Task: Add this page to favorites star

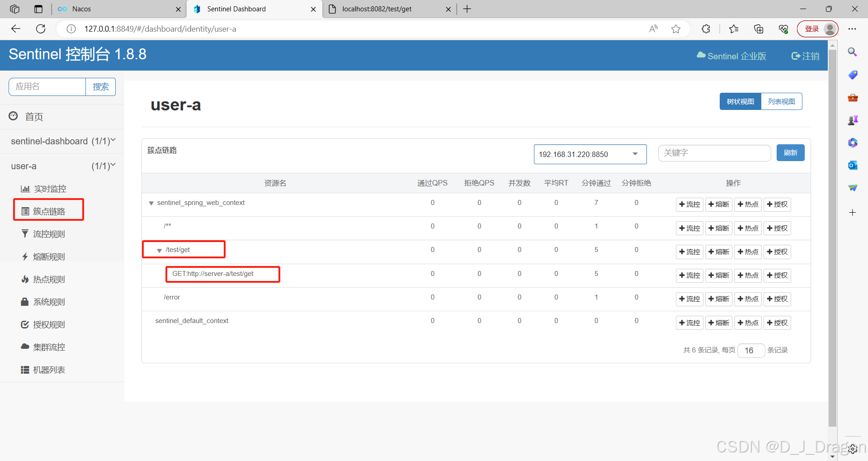Action: tap(676, 29)
